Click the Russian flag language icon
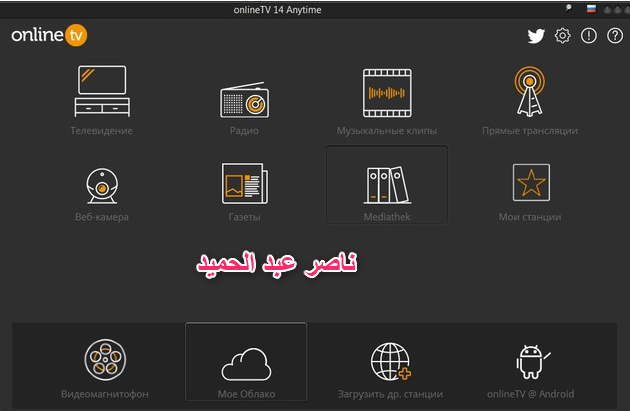Viewport: 630px width, 411px height. coord(591,8)
